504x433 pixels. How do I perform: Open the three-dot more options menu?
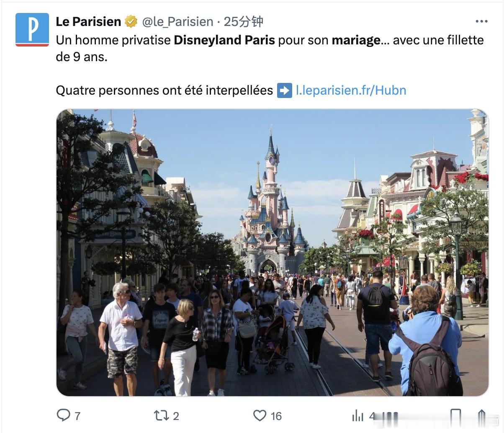481,21
